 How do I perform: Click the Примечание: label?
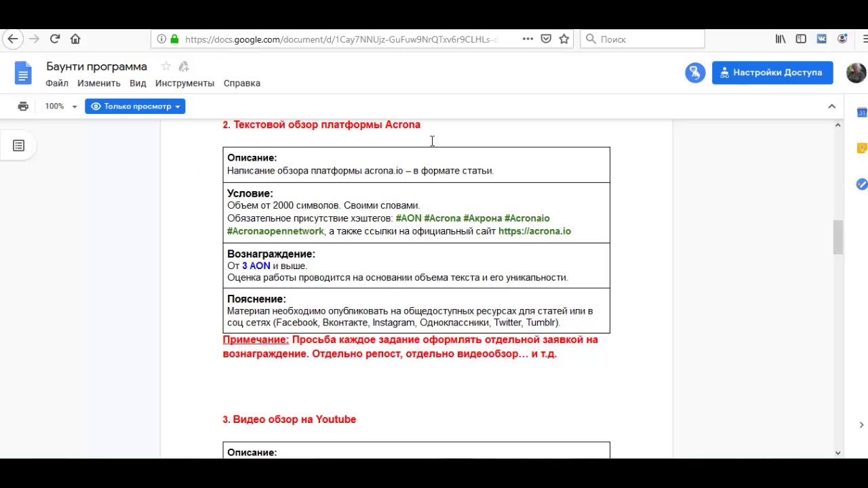256,340
